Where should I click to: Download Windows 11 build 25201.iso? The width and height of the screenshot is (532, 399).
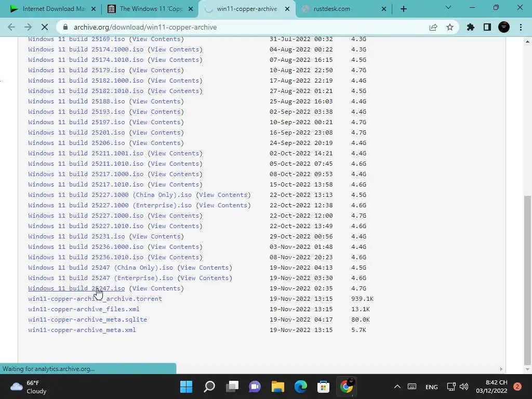click(76, 132)
